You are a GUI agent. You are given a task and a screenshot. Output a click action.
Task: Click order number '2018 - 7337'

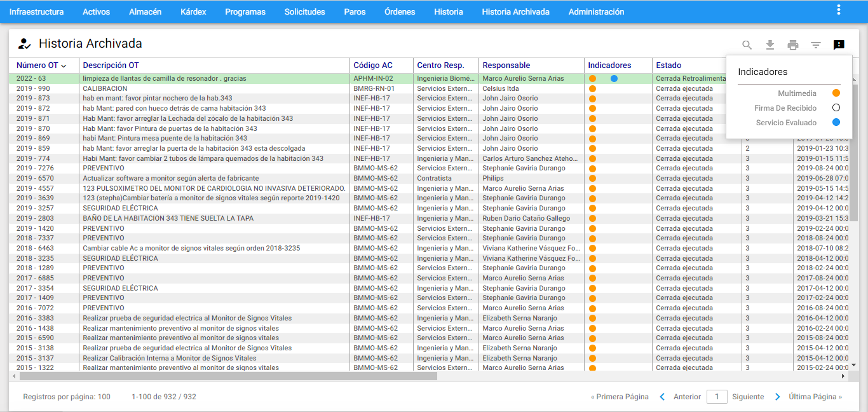35,238
